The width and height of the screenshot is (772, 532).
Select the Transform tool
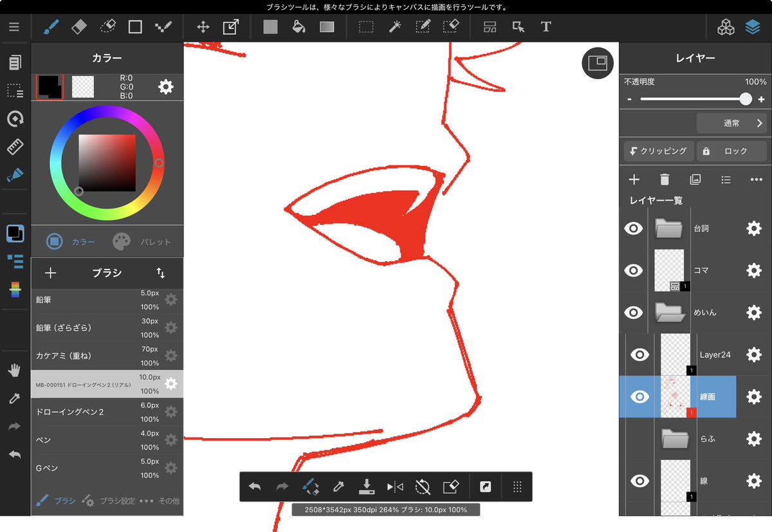230,27
